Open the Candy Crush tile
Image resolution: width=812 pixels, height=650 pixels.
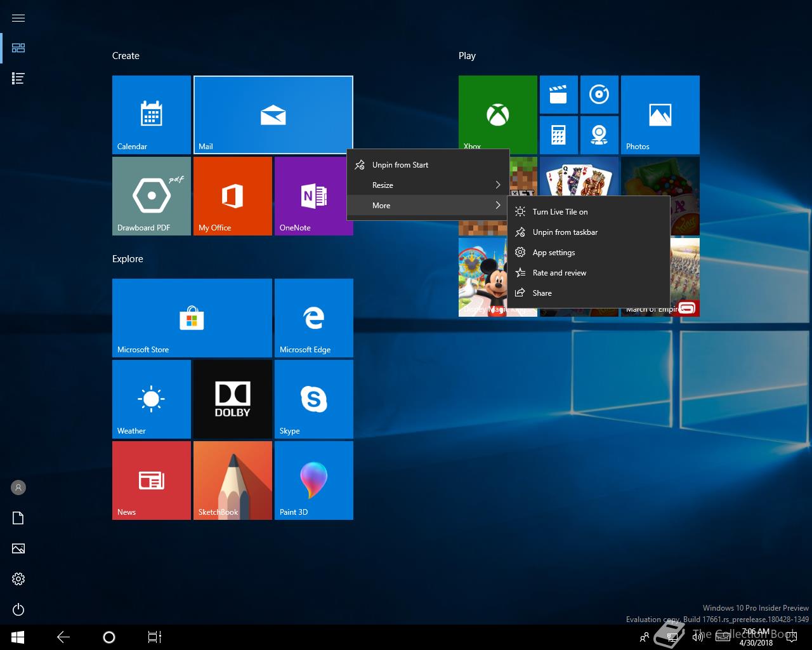[660, 176]
